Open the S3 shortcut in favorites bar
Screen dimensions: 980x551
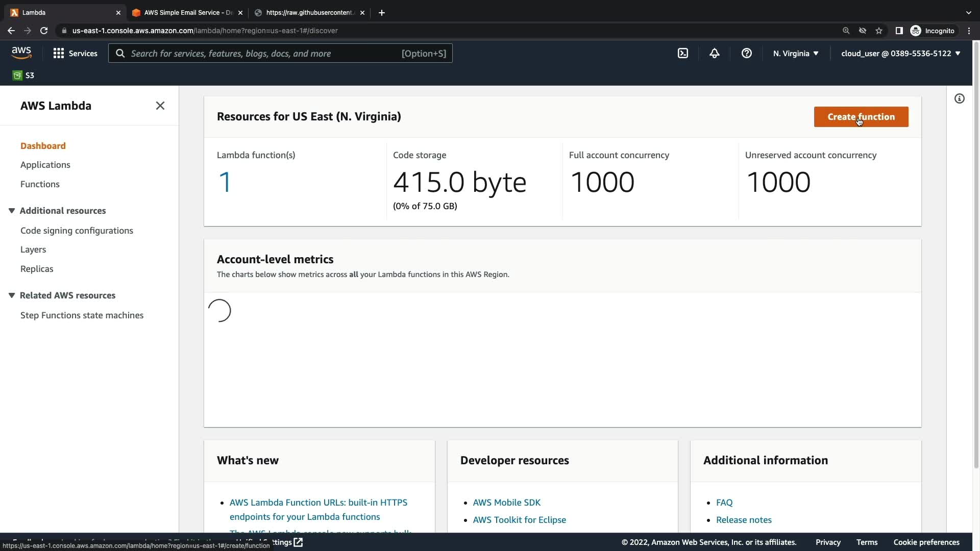tap(23, 76)
